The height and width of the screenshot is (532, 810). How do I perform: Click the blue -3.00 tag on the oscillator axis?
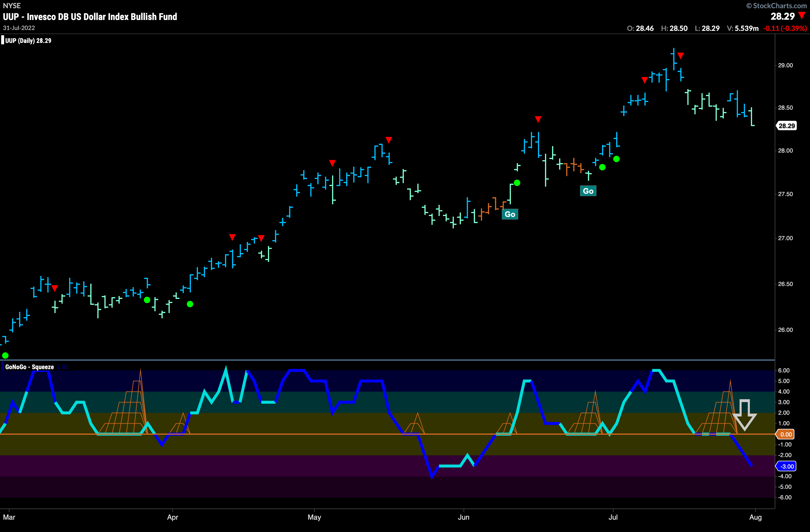pyautogui.click(x=786, y=466)
